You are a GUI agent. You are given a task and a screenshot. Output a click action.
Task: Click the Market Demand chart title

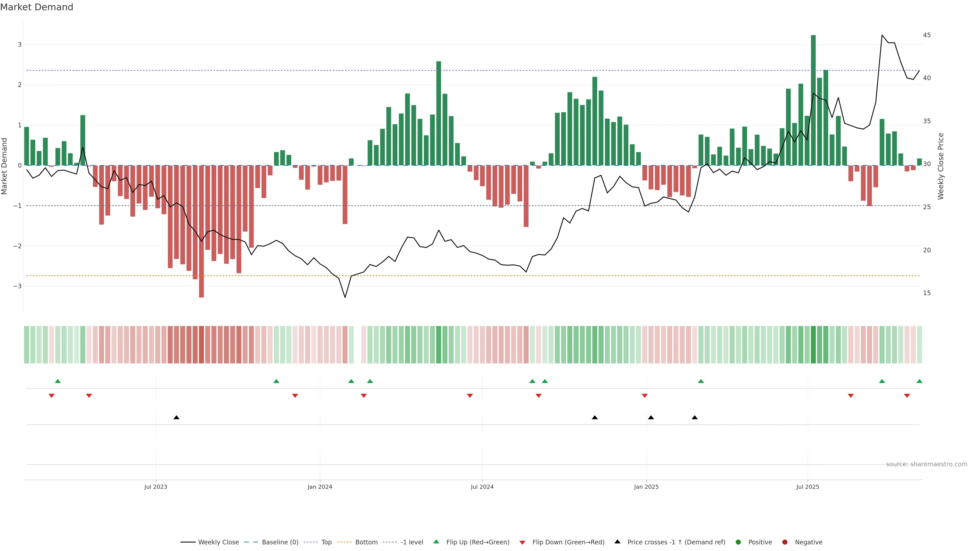(x=36, y=7)
